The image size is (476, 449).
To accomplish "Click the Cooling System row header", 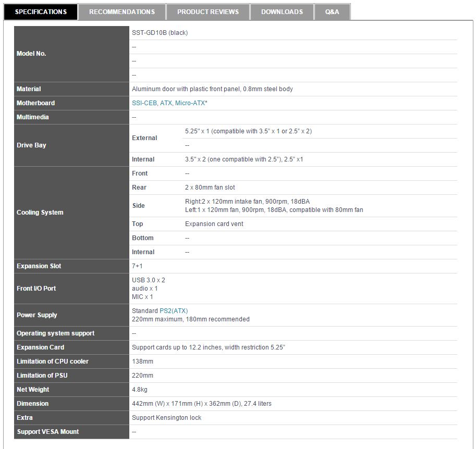I will [x=40, y=213].
